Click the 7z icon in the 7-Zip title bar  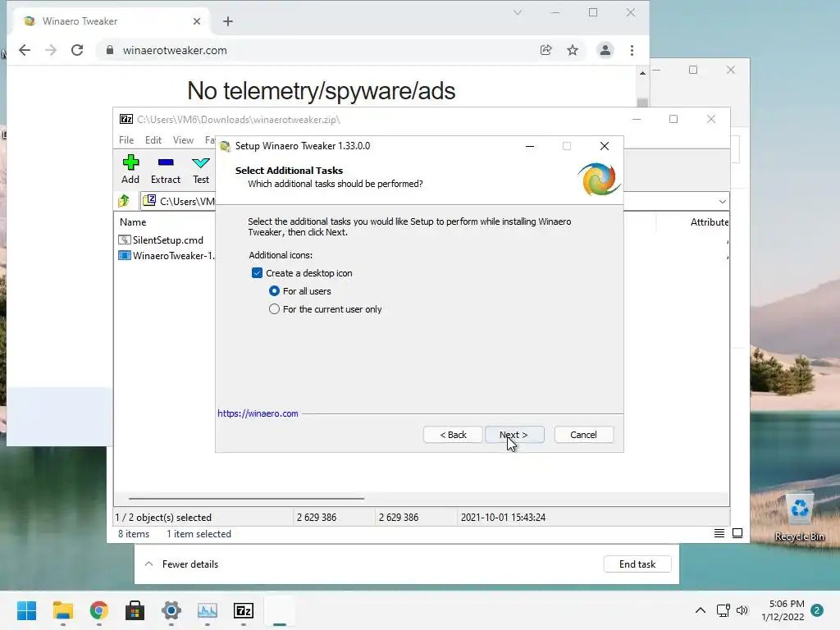click(126, 119)
